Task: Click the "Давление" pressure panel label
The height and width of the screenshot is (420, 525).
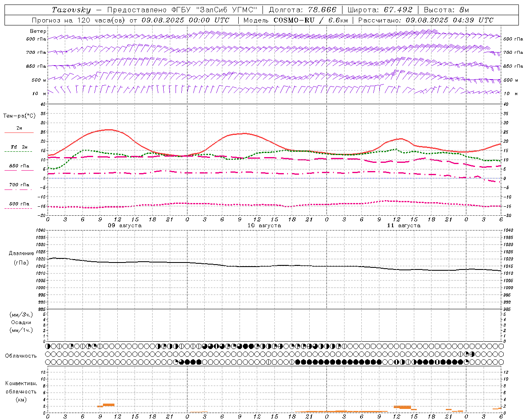Action: tap(21, 253)
